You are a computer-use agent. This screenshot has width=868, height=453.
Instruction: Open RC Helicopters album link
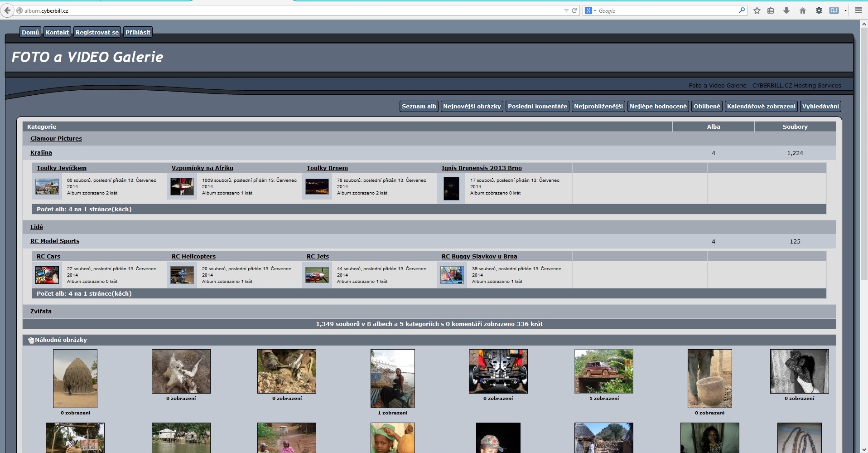(193, 256)
